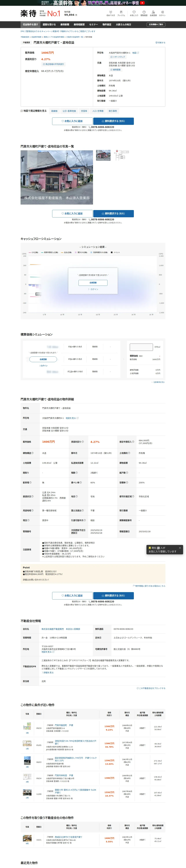Toggle CF(左軸) legend in chart
Image resolution: width=186 pixels, height=868 pixels.
(33, 252)
